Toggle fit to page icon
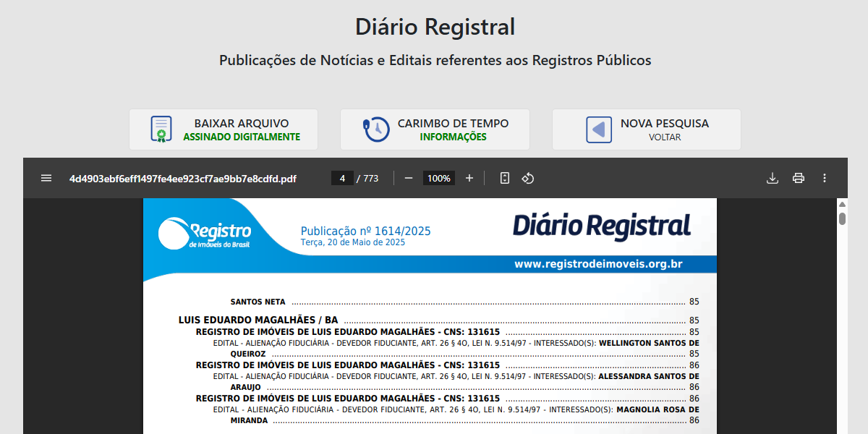 (505, 178)
